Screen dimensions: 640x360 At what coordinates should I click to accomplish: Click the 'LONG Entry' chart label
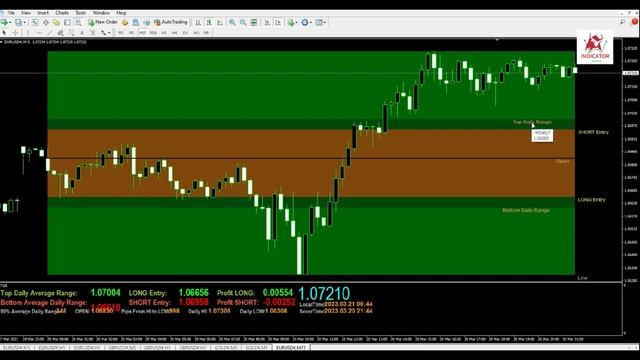click(x=592, y=200)
